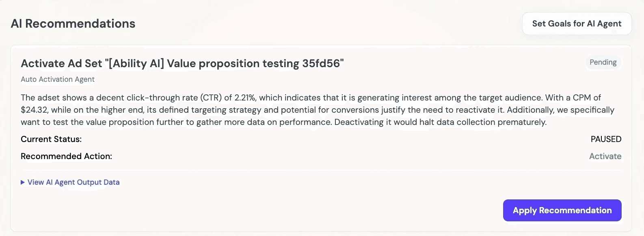The image size is (644, 236).
Task: Select the AI Recommendations heading
Action: (73, 24)
